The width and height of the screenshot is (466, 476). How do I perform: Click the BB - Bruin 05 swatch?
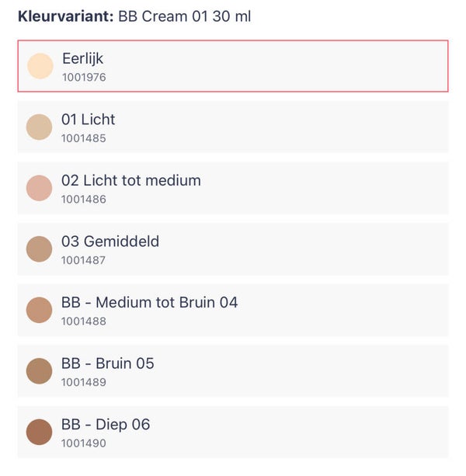[39, 371]
